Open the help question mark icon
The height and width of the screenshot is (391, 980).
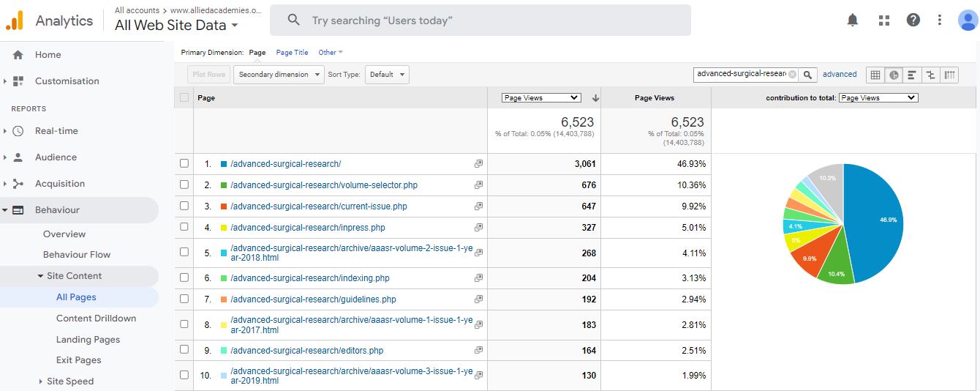pyautogui.click(x=913, y=21)
